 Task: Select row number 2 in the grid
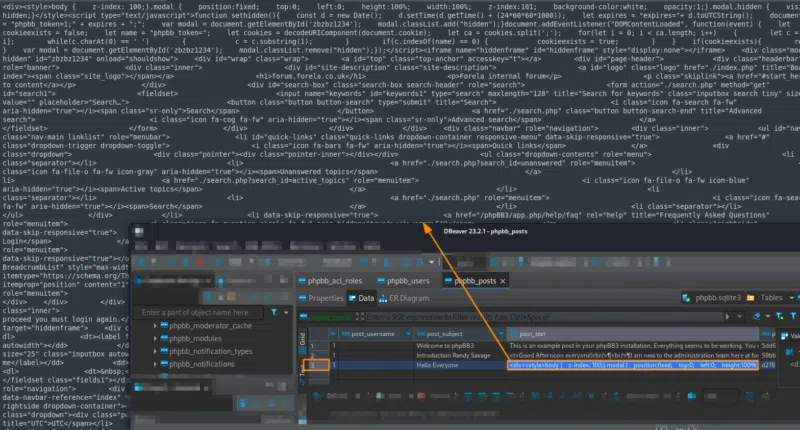[x=317, y=356]
